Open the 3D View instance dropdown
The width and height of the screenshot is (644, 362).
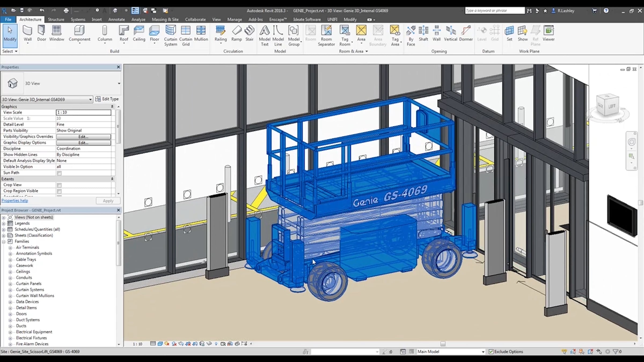click(x=47, y=99)
